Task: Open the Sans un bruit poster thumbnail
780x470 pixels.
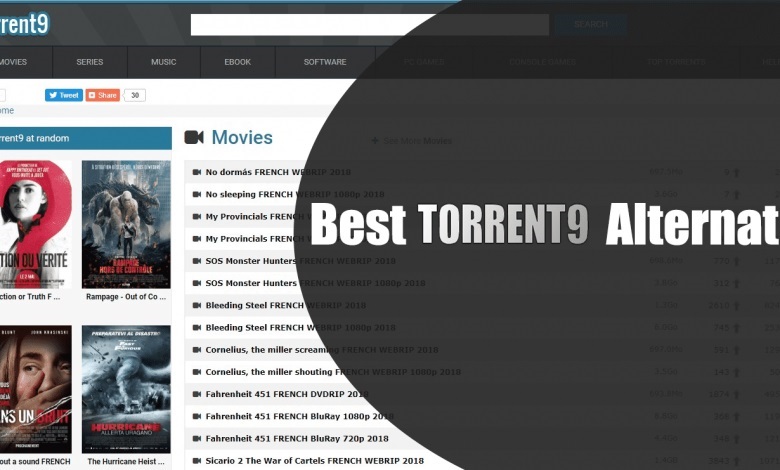Action: [x=35, y=389]
